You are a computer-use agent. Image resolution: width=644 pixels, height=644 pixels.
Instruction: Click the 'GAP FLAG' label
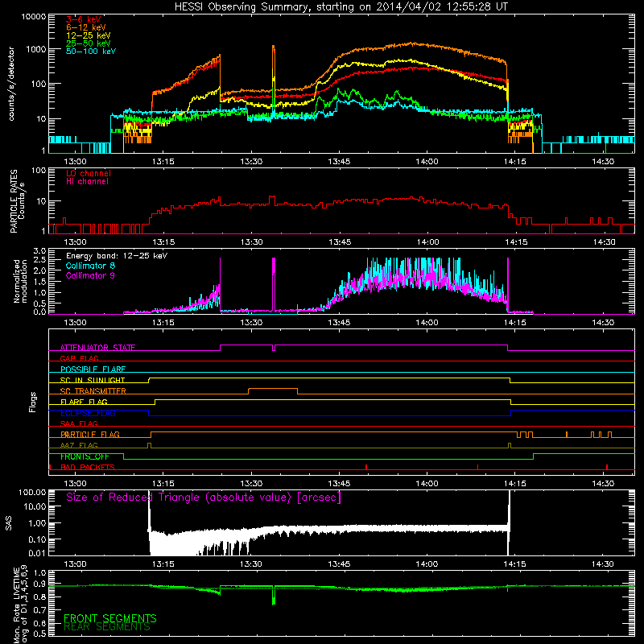(79, 358)
